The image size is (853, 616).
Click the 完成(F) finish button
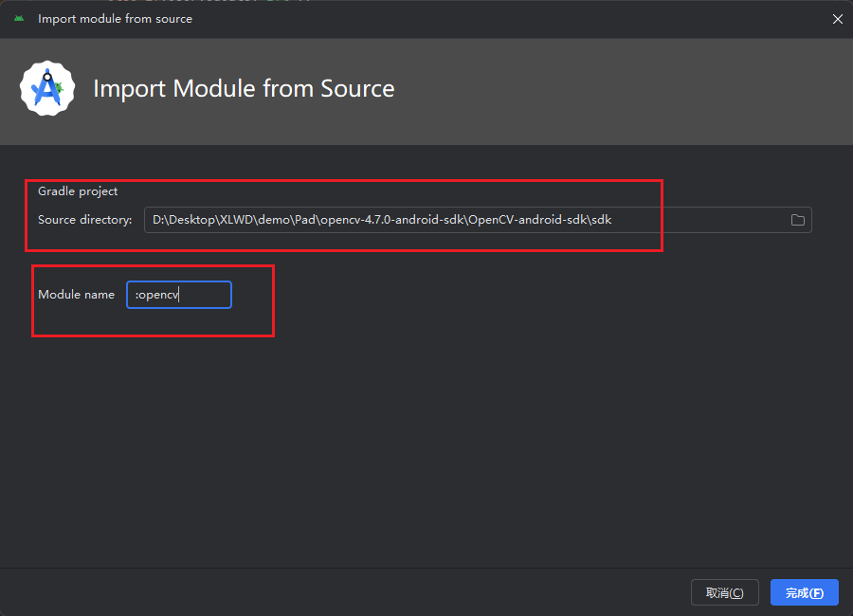(804, 592)
